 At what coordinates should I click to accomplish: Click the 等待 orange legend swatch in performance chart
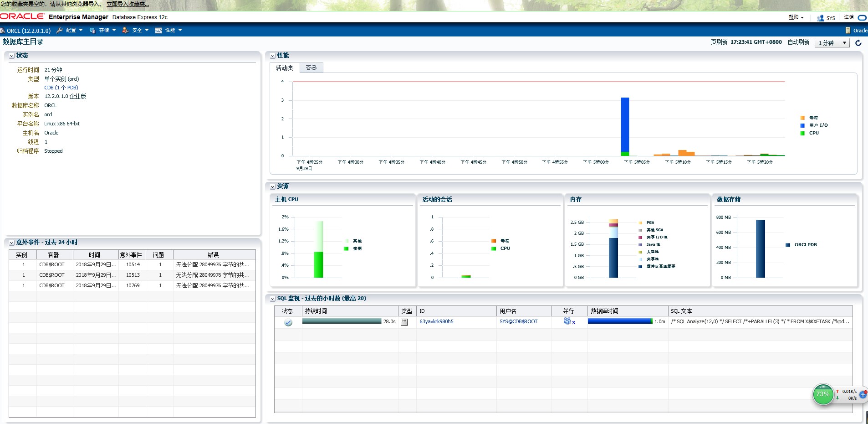pyautogui.click(x=802, y=118)
